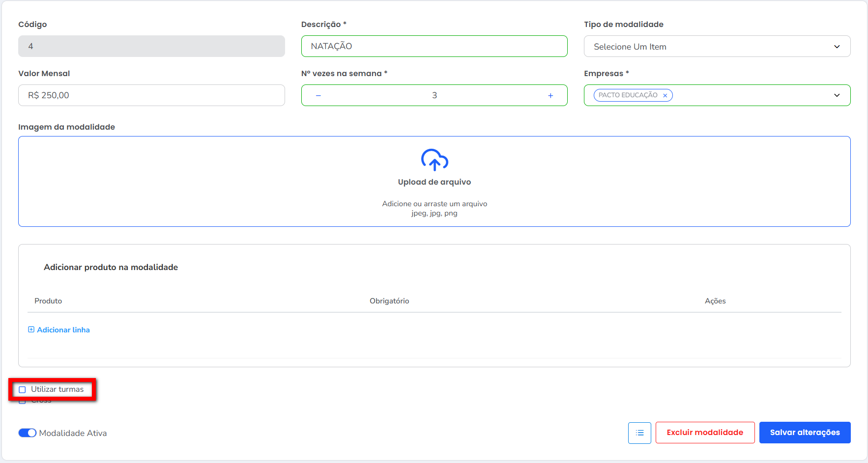Image resolution: width=868 pixels, height=463 pixels.
Task: Click the Ações column header
Action: click(x=715, y=301)
